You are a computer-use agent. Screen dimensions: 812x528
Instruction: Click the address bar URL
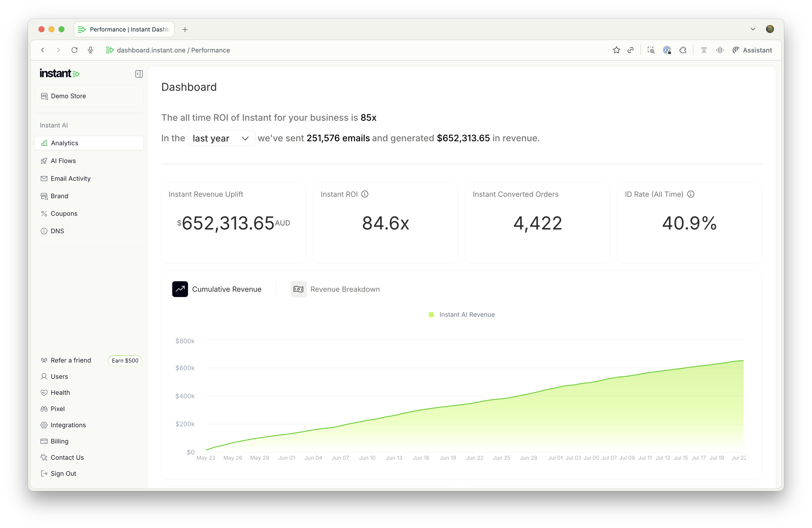[173, 50]
